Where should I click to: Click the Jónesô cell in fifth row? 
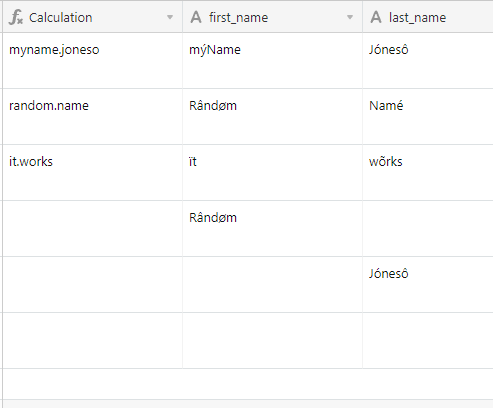(428, 285)
